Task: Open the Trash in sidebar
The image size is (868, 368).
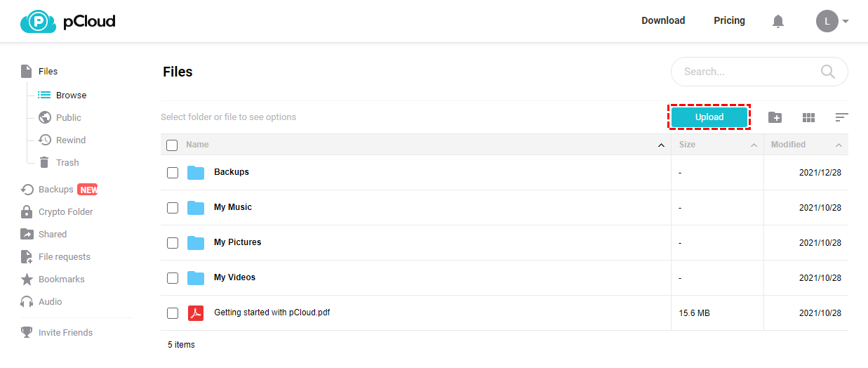Action: [67, 163]
